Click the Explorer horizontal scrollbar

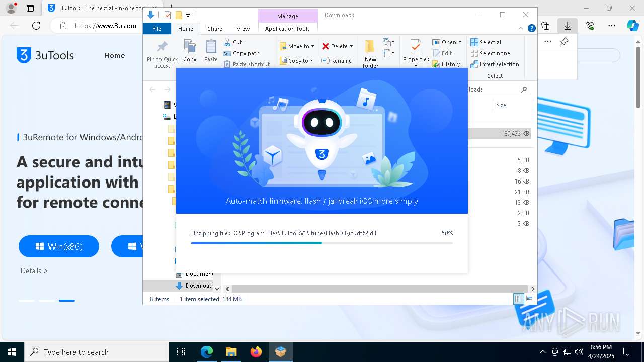pyautogui.click(x=380, y=289)
